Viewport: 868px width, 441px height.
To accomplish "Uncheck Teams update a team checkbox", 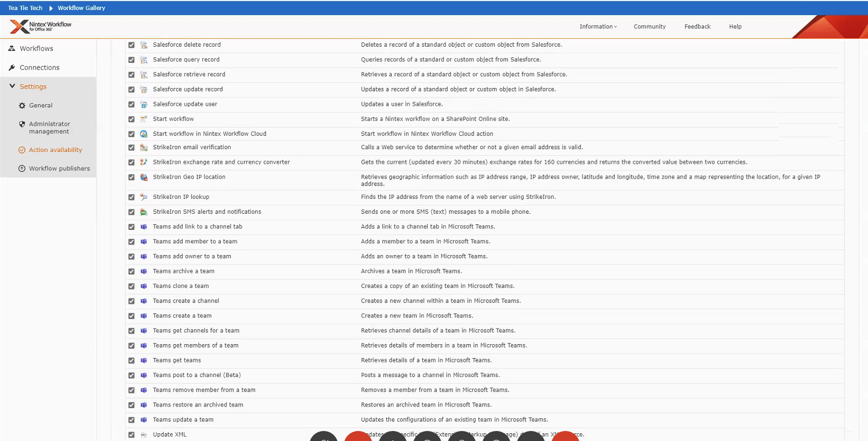I will point(131,420).
